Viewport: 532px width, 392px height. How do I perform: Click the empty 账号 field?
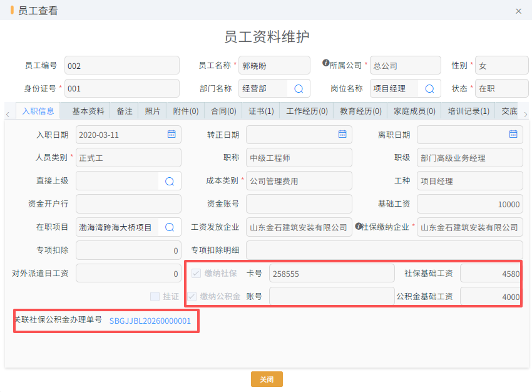332,296
